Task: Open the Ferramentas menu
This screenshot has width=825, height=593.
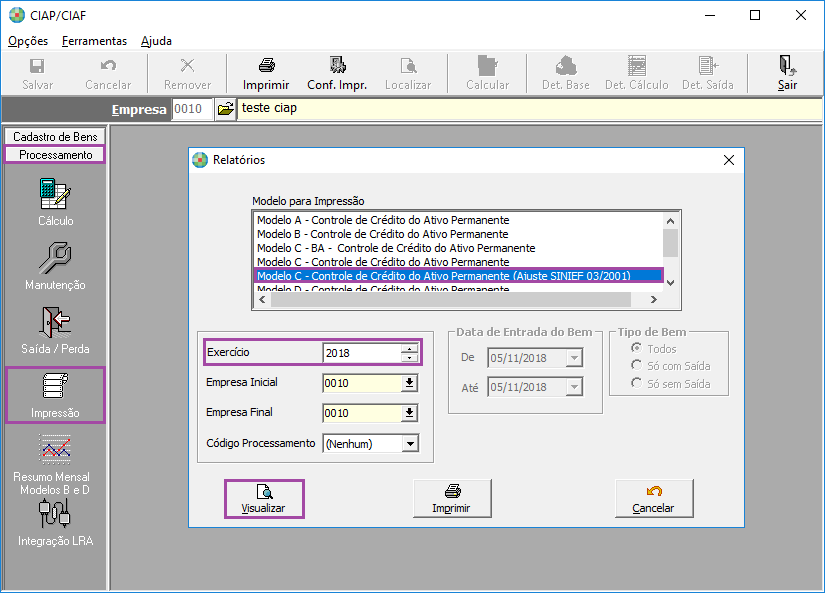Action: pos(94,41)
